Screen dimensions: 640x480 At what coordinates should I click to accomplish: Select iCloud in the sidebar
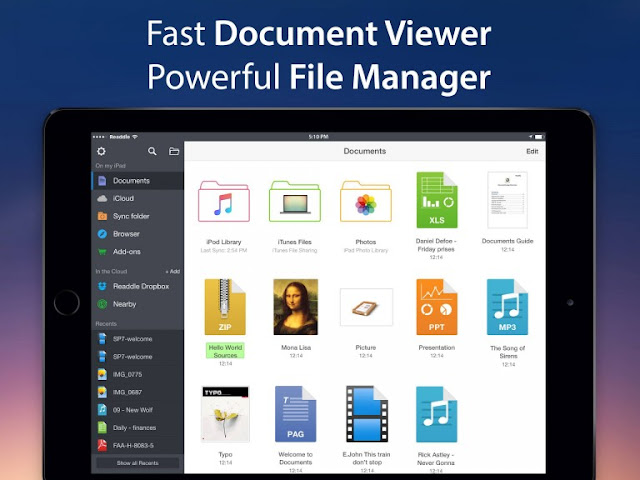pos(138,198)
